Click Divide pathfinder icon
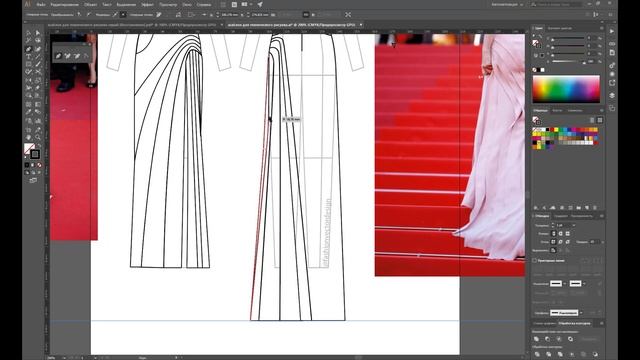 pos(537,354)
